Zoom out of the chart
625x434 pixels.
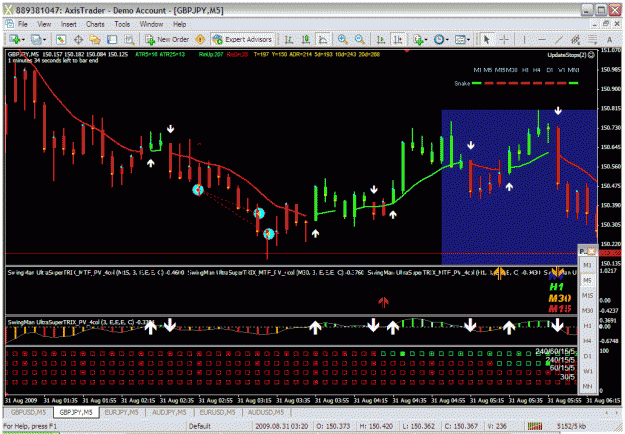click(x=360, y=39)
